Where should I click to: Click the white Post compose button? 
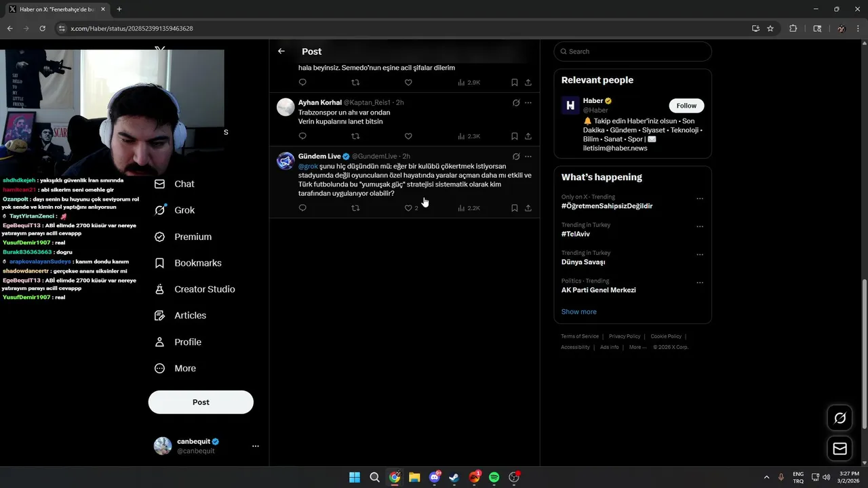click(201, 402)
